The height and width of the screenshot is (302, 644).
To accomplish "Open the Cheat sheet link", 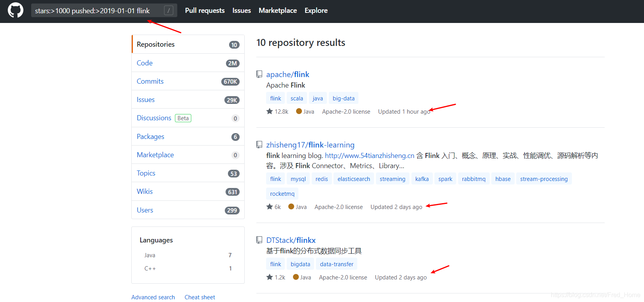I will pos(200,297).
